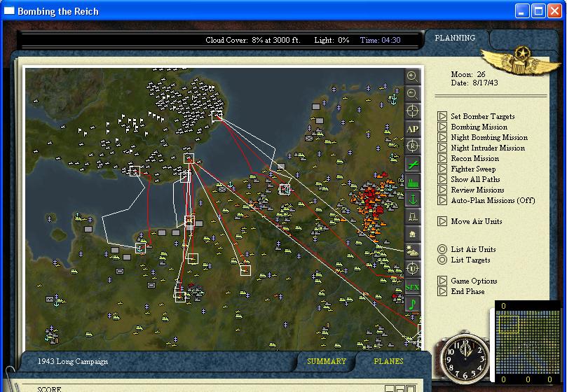Click the crosshair icon marked R
The height and width of the screenshot is (392, 567).
(x=412, y=146)
